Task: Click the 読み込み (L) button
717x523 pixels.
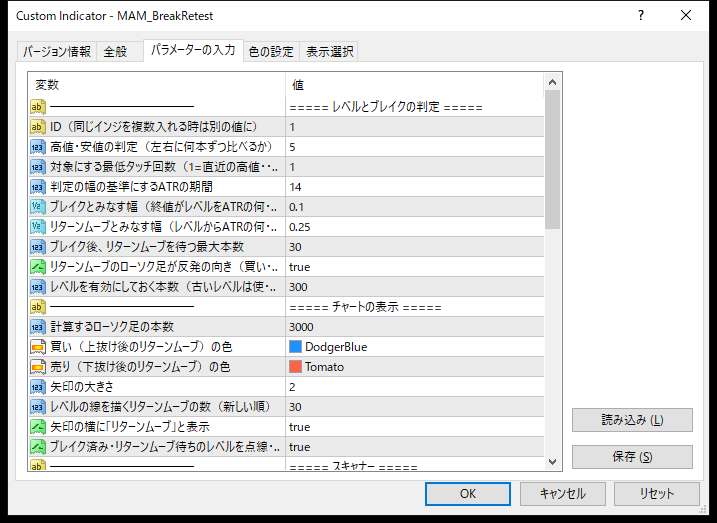Action: 632,420
